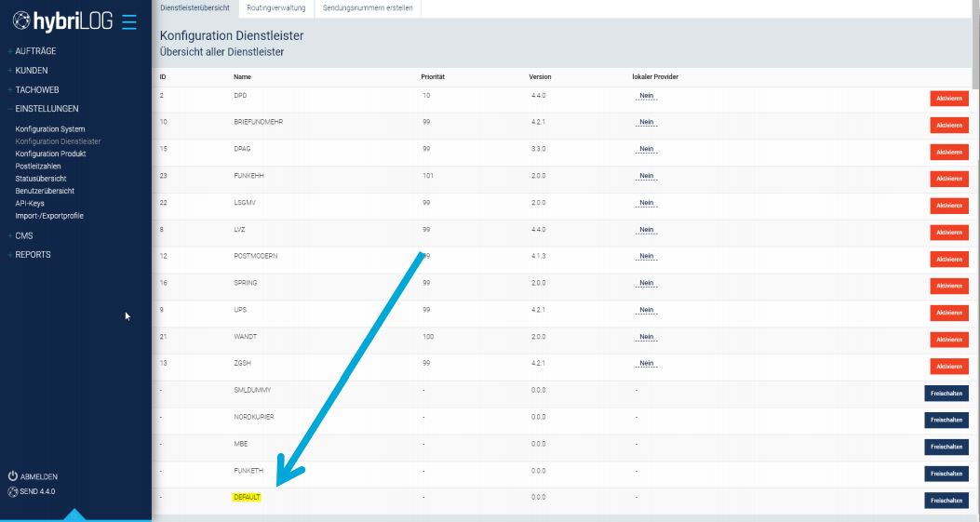Toggle lokaler Provider Nein for LVZ
The height and width of the screenshot is (522, 980).
646,230
